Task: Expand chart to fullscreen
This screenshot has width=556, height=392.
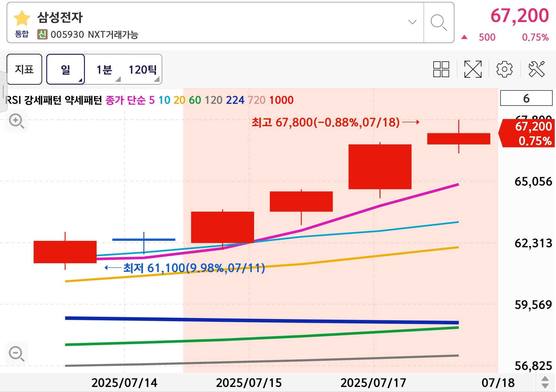Action: pos(473,69)
